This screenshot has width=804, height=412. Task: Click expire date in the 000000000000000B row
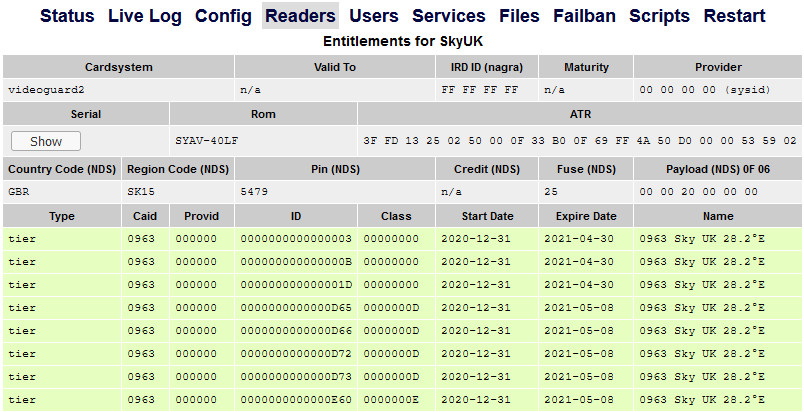coord(578,262)
